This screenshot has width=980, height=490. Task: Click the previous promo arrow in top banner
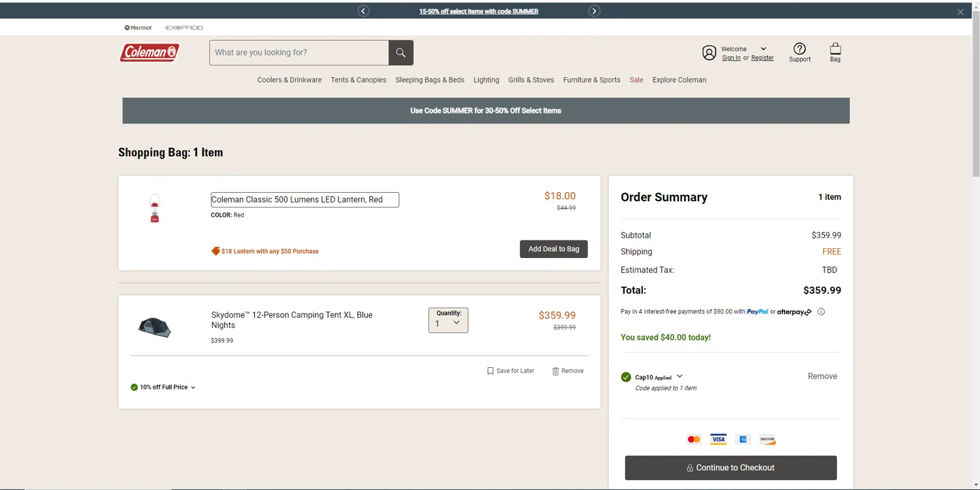pos(363,11)
